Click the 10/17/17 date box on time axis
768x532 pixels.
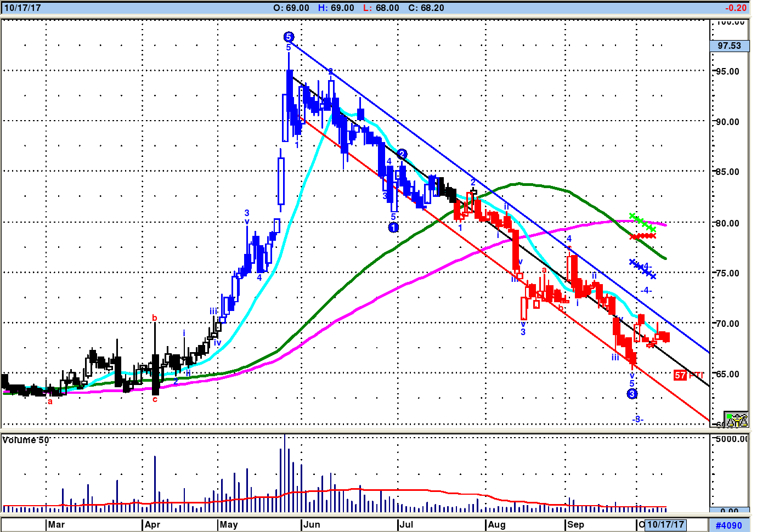(665, 524)
